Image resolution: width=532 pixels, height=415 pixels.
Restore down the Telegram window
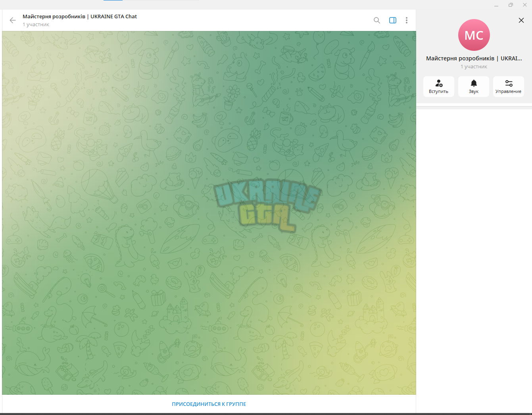click(511, 5)
